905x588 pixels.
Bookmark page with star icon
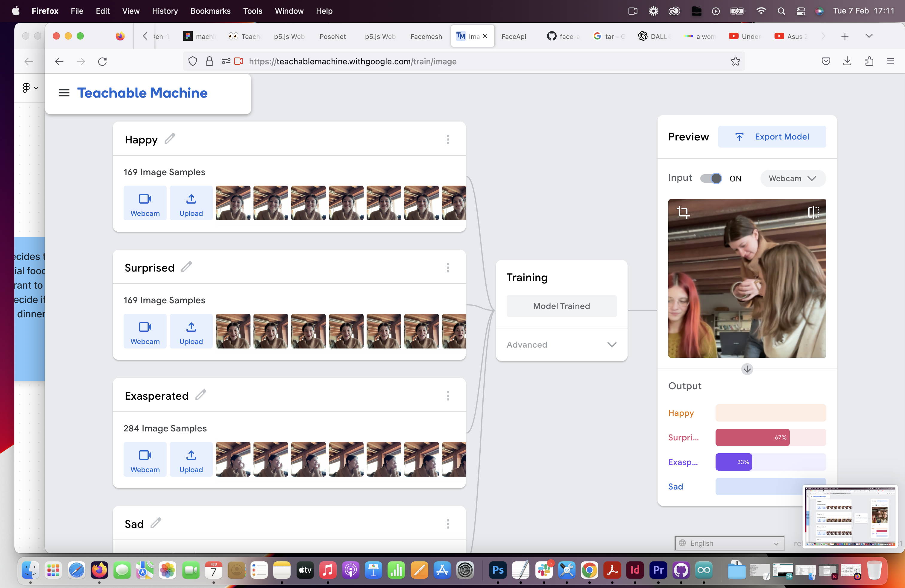coord(735,61)
